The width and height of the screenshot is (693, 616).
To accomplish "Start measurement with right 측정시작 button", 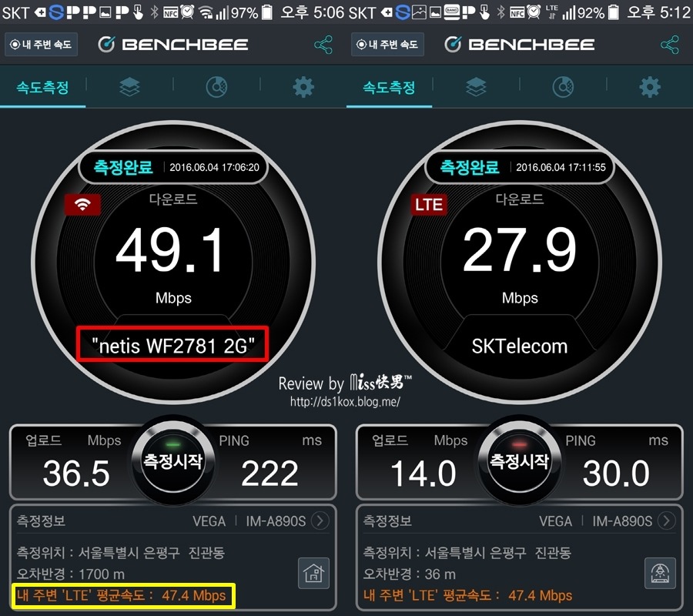I will [519, 462].
